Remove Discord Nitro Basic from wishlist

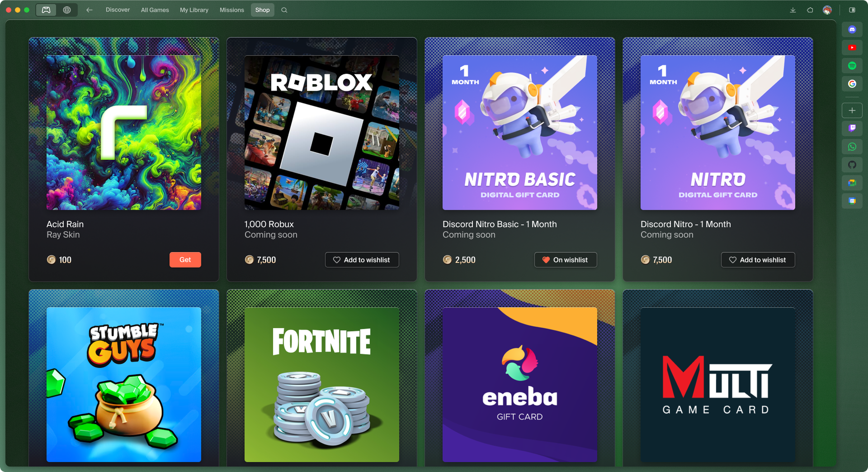tap(565, 260)
